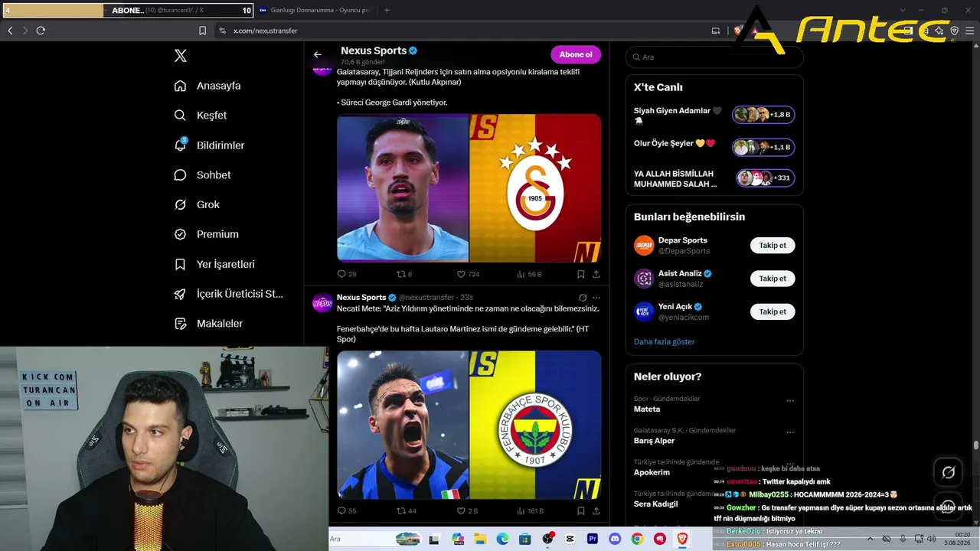Viewport: 980px width, 551px height.
Task: Reply to the Reijnders post with 29 replies
Action: (347, 274)
